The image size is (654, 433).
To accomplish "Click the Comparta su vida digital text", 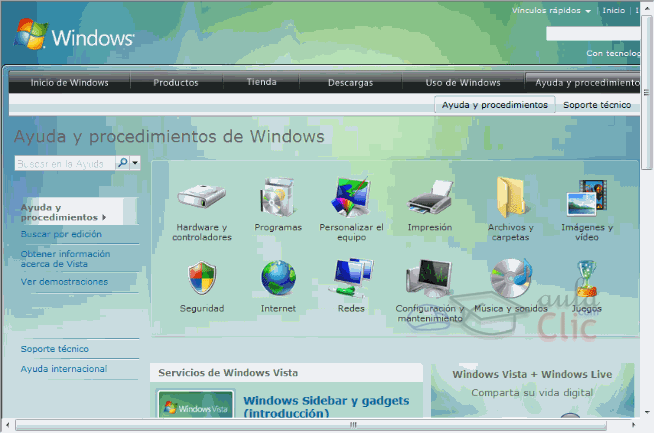I will coord(532,393).
